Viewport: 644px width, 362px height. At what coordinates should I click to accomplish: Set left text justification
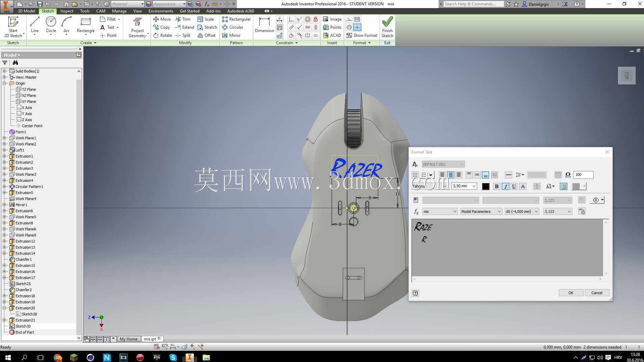tap(442, 175)
